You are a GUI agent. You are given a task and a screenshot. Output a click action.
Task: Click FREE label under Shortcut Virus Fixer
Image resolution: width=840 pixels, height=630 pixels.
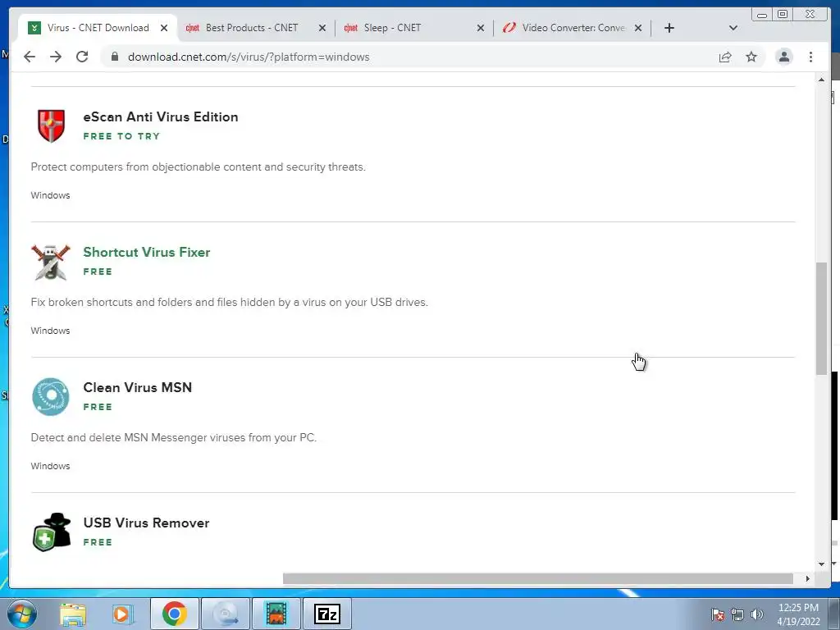[98, 272]
